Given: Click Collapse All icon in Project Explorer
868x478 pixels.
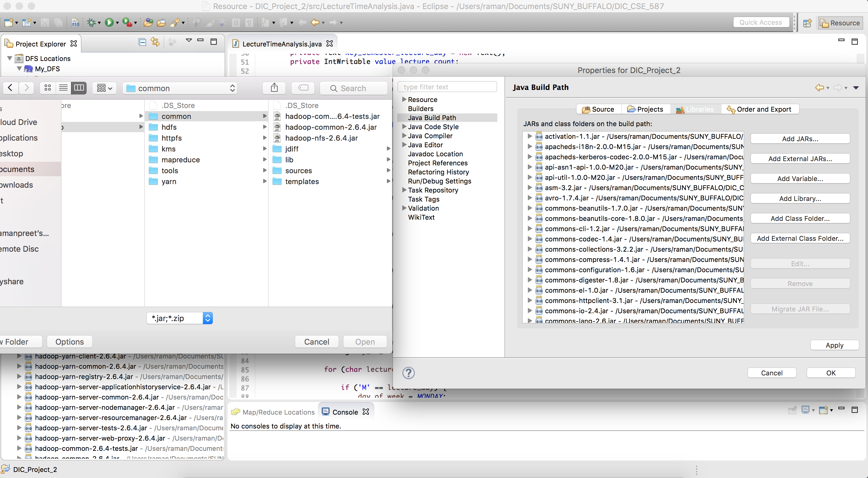Looking at the screenshot, I should 142,42.
